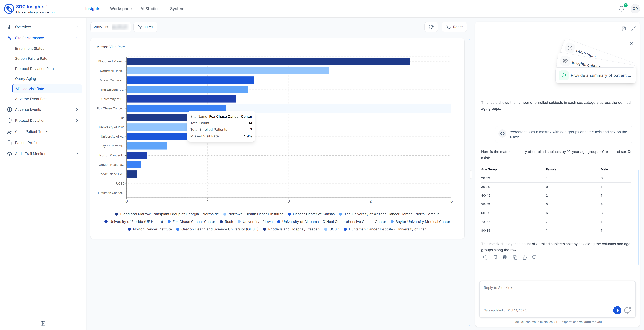Toggle University of Iowa legend item
Screen dimensions: 644x330
pos(255,222)
